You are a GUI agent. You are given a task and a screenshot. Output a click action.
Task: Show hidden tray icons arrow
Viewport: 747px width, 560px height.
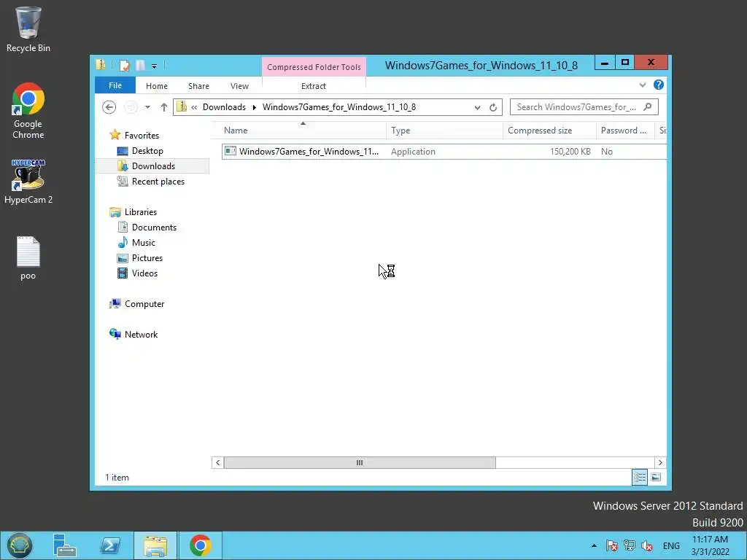click(x=594, y=545)
